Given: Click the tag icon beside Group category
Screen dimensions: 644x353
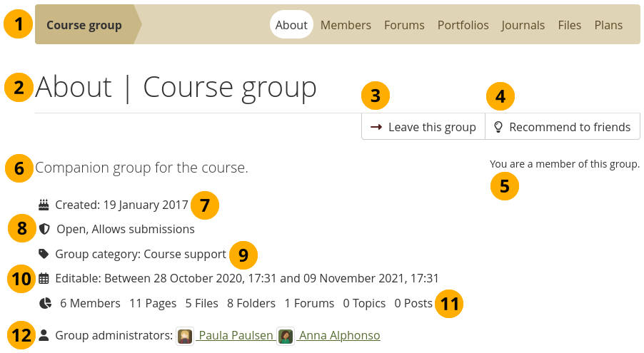Looking at the screenshot, I should pyautogui.click(x=44, y=253).
